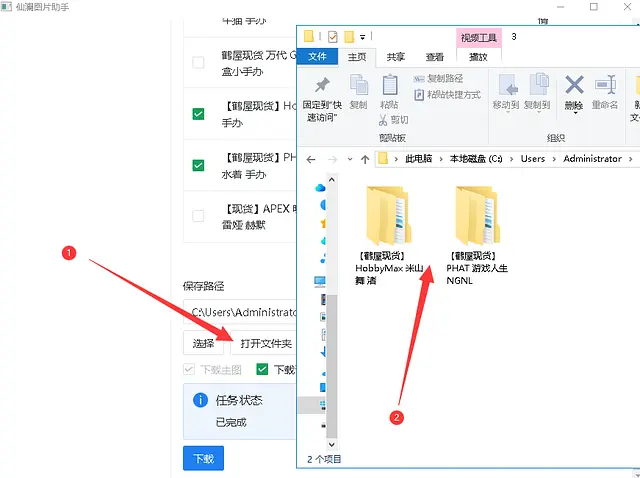This screenshot has width=640, height=478.
Task: Click the 复制 copy icon in ribbon
Action: point(359,85)
